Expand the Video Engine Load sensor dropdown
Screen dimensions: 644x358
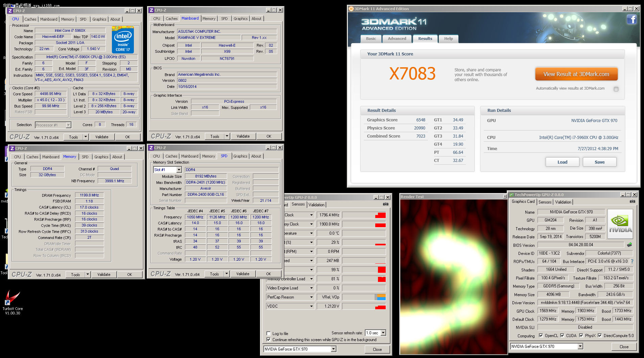tap(311, 288)
